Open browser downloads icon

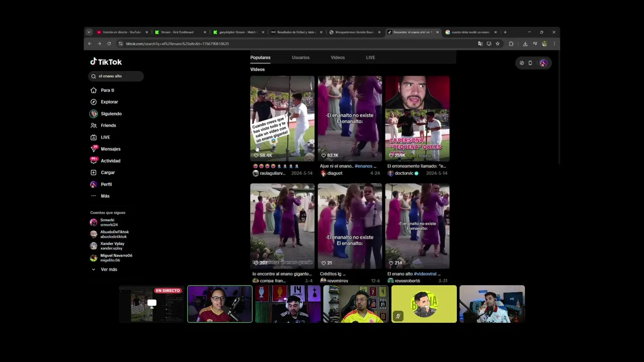pyautogui.click(x=525, y=44)
